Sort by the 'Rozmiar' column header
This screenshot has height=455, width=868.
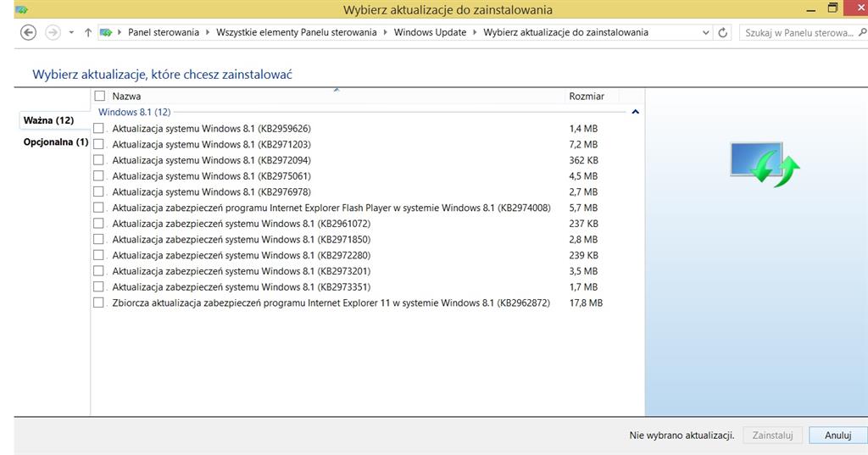pos(587,97)
